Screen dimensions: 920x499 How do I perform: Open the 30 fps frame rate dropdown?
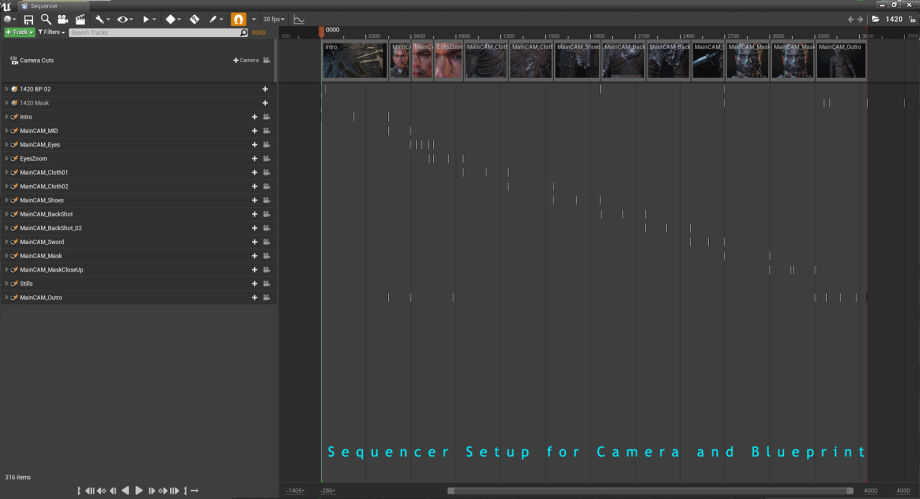click(273, 19)
